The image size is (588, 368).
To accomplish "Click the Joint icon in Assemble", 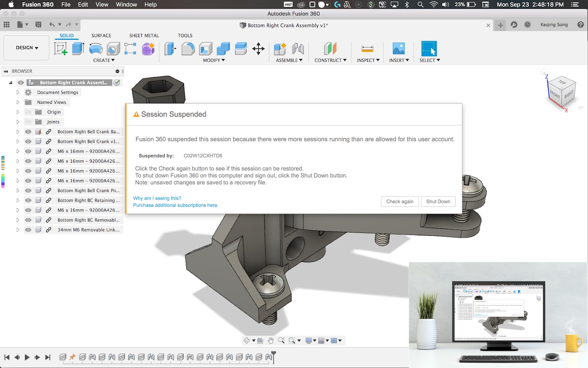I will tap(298, 49).
